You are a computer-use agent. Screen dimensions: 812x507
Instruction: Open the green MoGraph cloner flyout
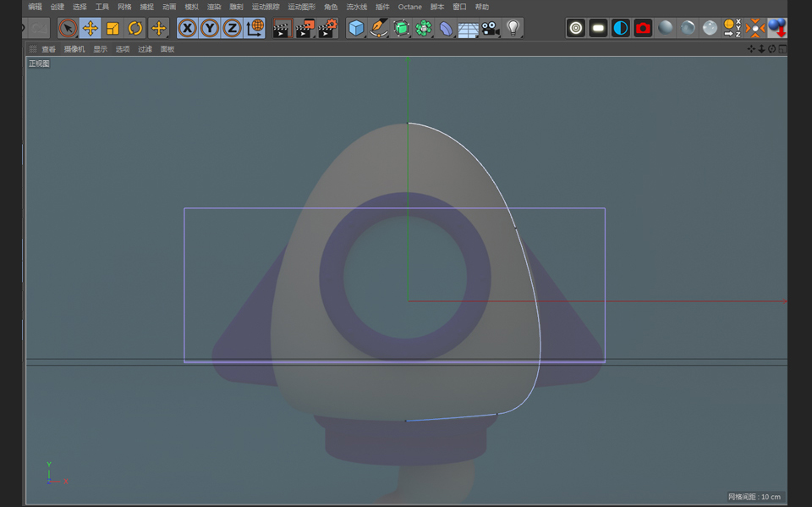click(x=424, y=28)
